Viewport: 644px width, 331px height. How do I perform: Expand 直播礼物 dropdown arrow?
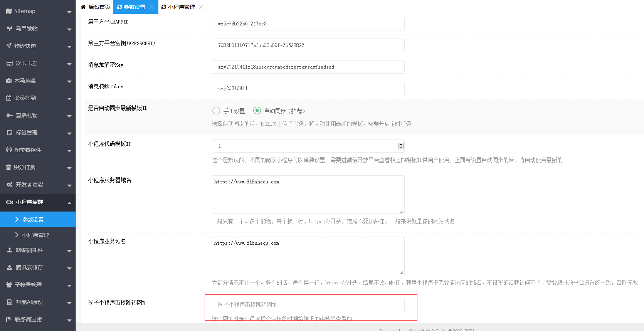pos(69,116)
